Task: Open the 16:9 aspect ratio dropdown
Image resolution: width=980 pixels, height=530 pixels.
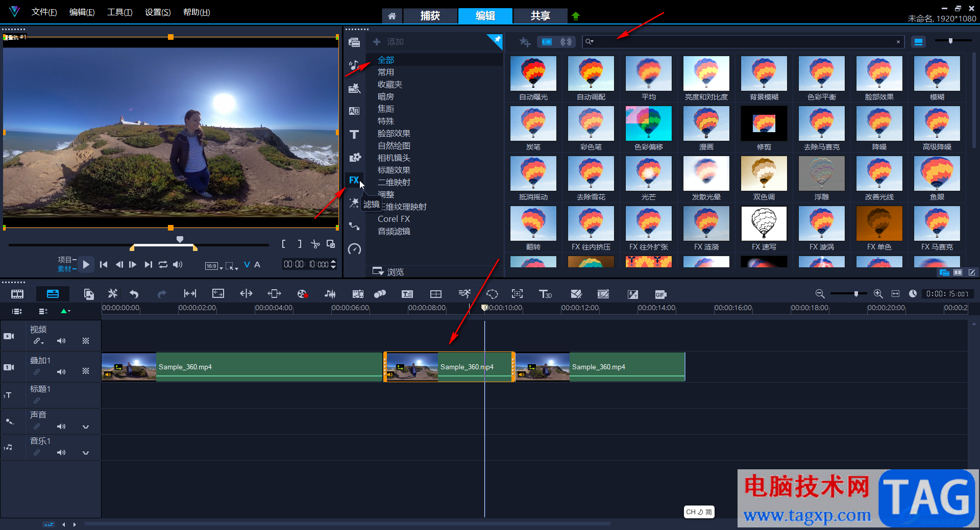Action: [214, 266]
